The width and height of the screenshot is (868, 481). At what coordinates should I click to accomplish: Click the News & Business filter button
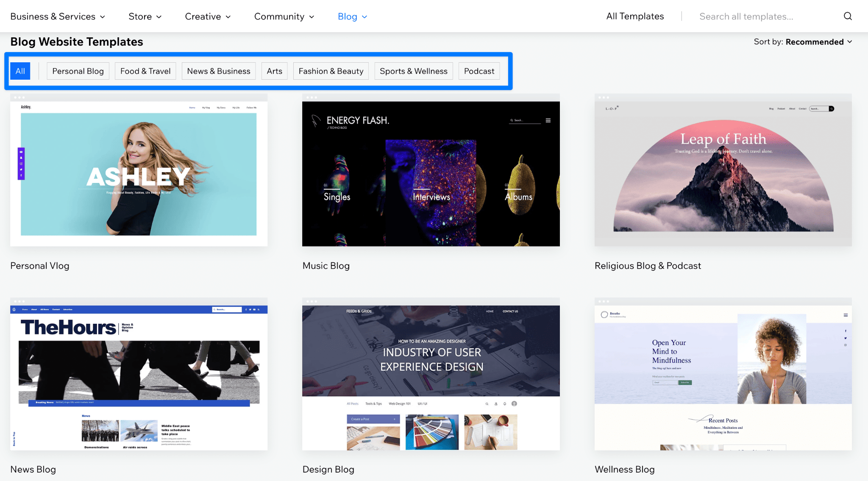(x=218, y=71)
